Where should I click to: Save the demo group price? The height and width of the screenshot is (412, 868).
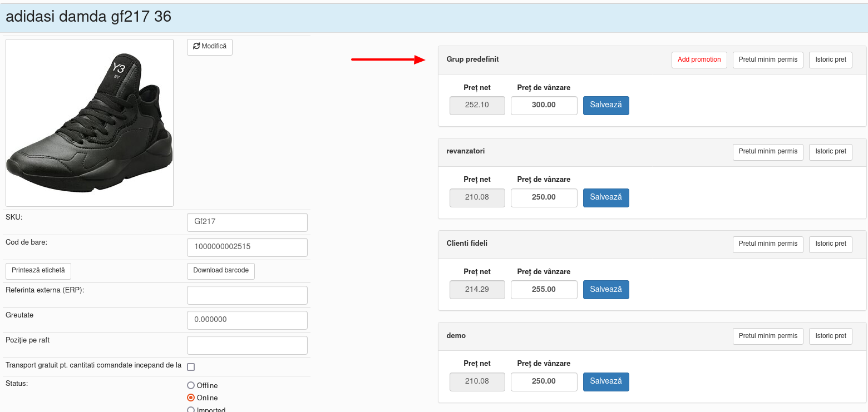[x=606, y=382]
